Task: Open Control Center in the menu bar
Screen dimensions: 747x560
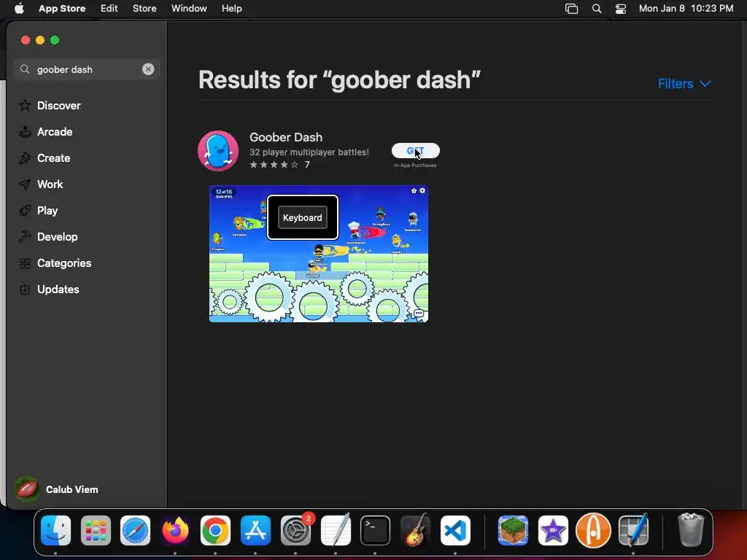Action: [621, 9]
